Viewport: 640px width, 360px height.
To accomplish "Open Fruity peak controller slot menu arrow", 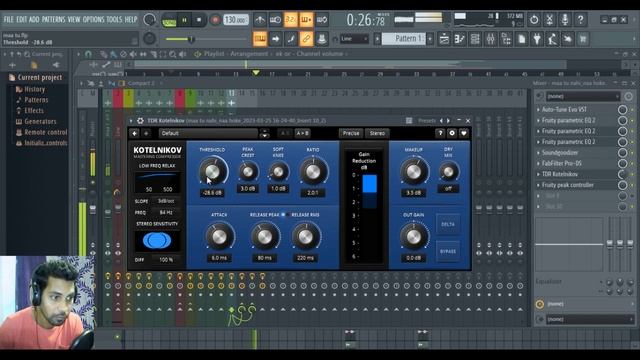I will [x=538, y=185].
